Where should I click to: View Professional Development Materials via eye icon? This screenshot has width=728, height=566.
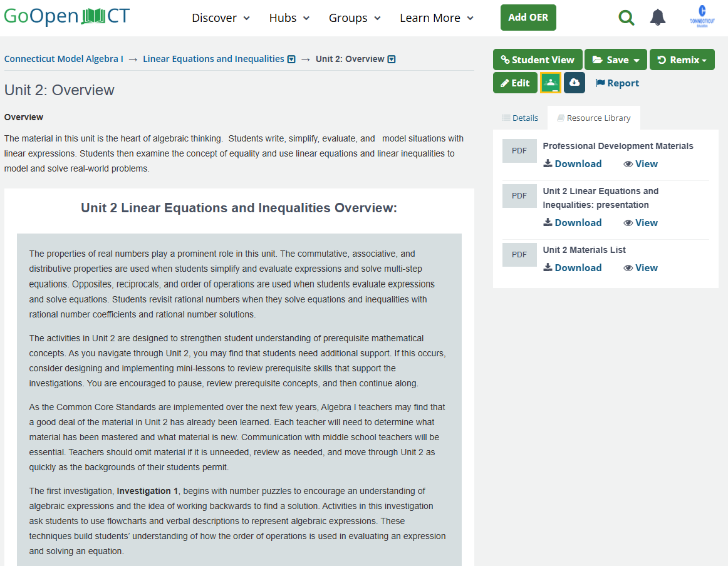[x=641, y=164]
